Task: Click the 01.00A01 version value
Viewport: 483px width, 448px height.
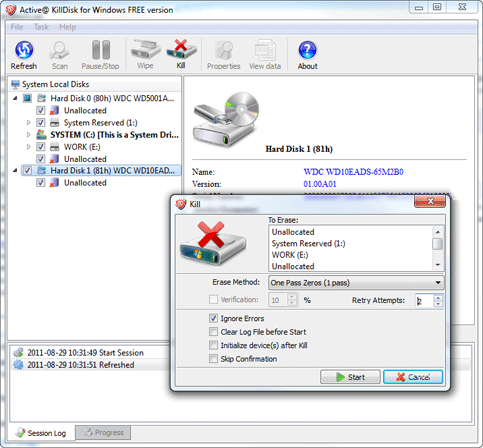Action: pos(320,184)
